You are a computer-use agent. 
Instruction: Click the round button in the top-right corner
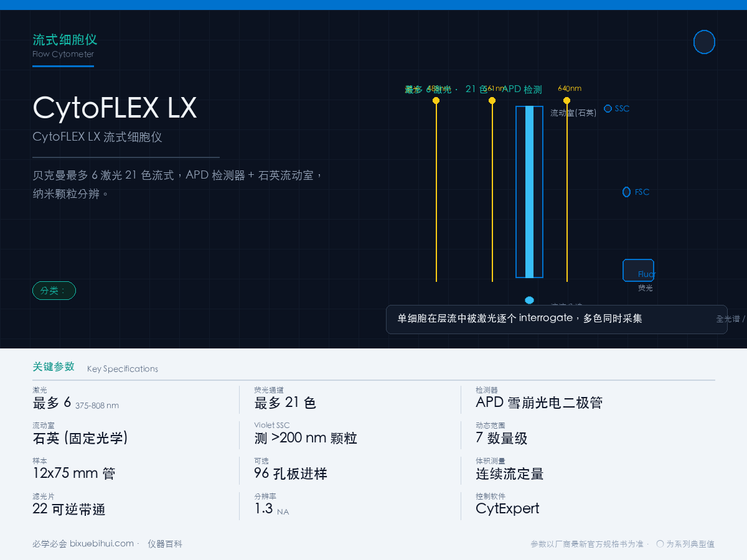(704, 42)
